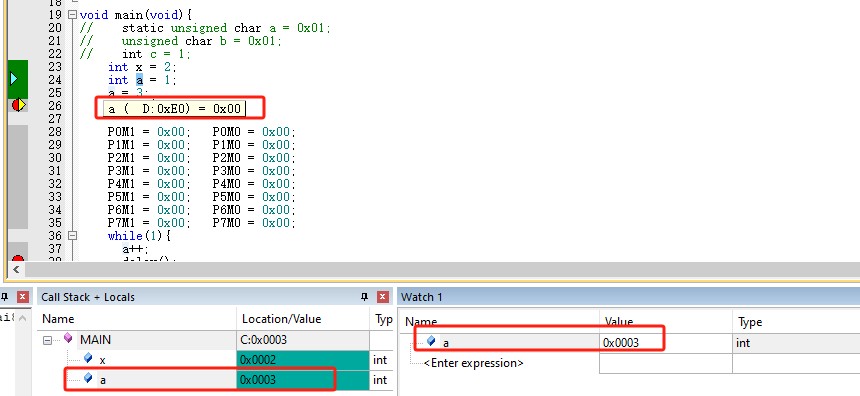Pin the Call Stack + Locals panel

364,297
